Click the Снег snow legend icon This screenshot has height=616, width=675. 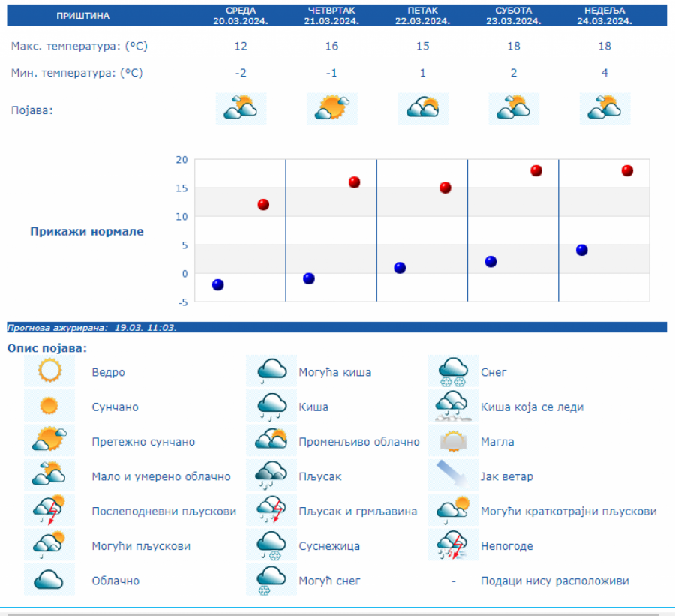tap(453, 371)
